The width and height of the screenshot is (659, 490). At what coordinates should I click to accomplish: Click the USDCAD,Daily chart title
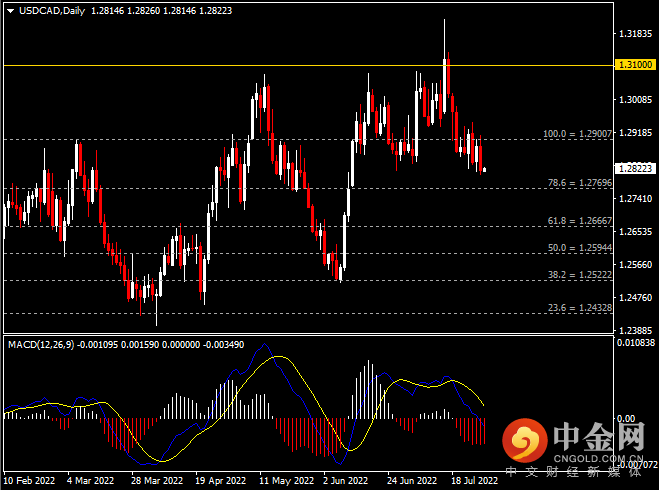52,11
